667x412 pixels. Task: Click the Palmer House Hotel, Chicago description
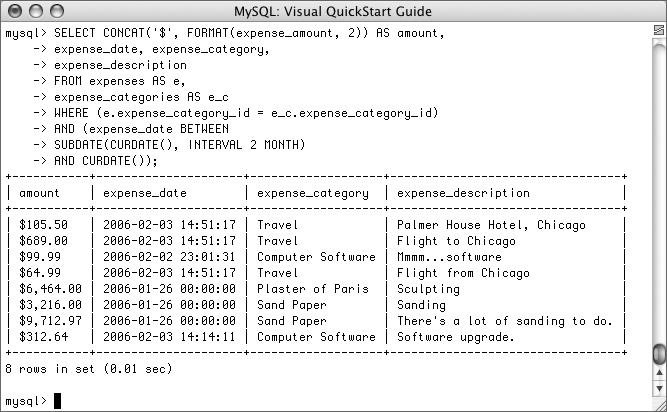tap(491, 225)
